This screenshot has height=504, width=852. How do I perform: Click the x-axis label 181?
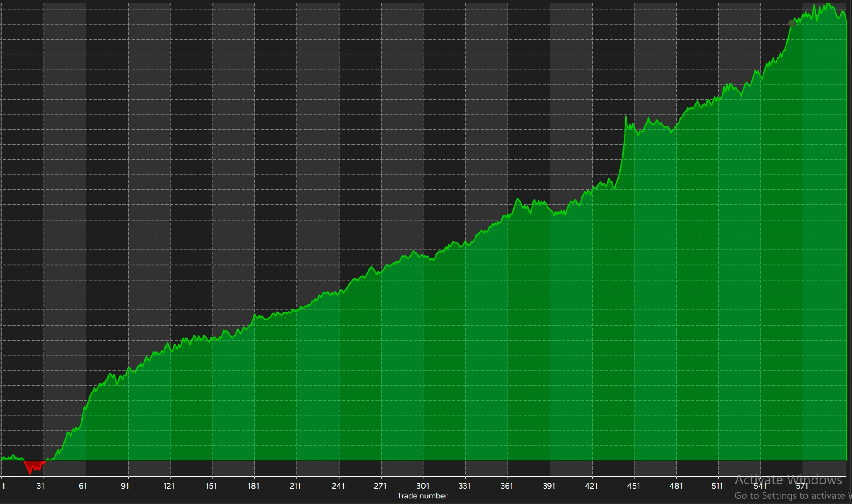[x=253, y=486]
